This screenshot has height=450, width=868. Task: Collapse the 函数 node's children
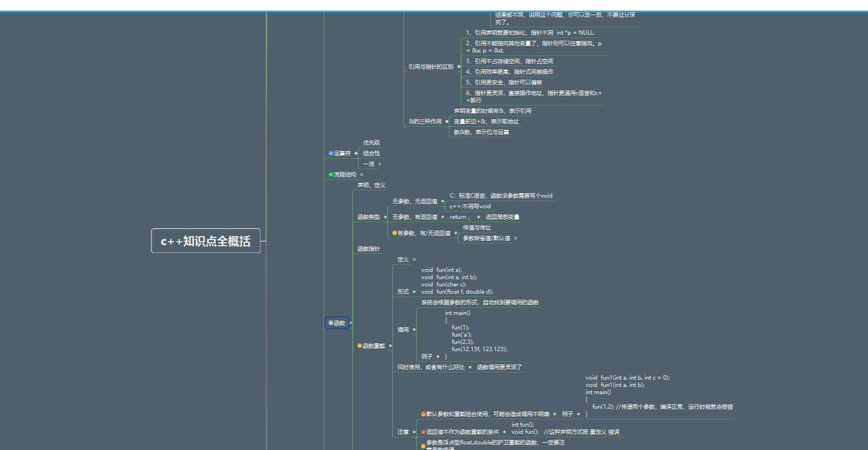click(351, 323)
